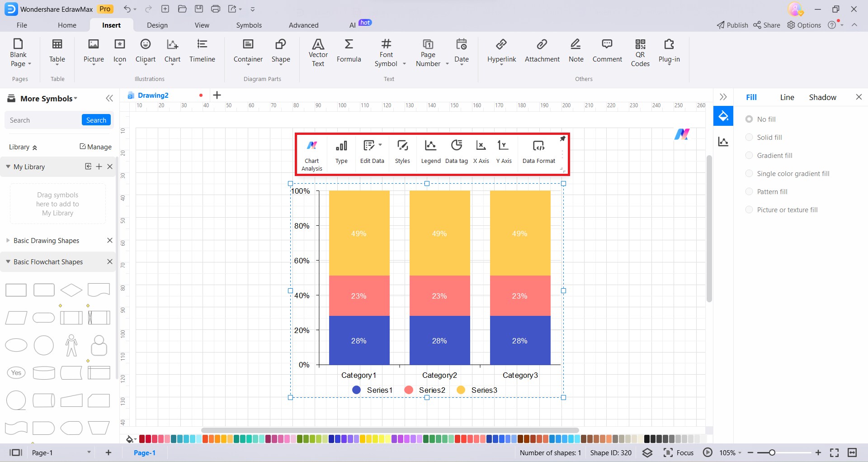The width and height of the screenshot is (868, 462).
Task: Open Y Axis settings
Action: click(x=504, y=152)
